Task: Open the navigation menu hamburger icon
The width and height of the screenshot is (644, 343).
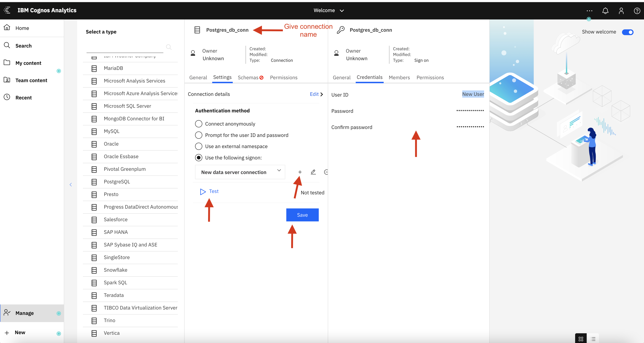Action: (x=7, y=10)
